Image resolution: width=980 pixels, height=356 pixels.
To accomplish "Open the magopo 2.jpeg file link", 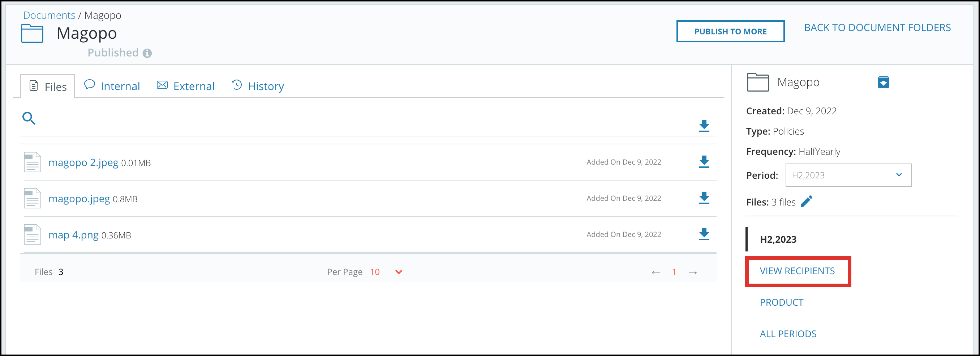I will (x=83, y=162).
